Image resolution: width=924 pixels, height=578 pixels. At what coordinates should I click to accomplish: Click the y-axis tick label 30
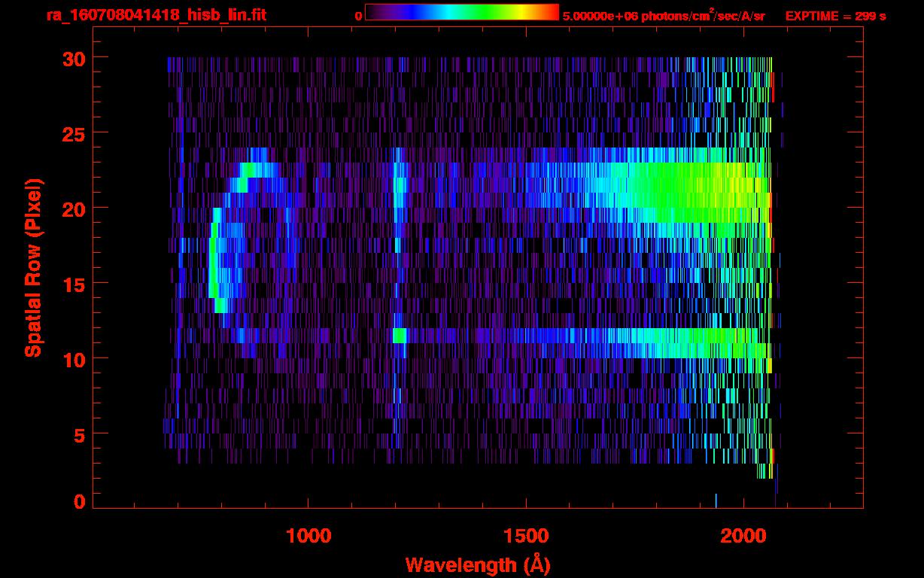(73, 58)
